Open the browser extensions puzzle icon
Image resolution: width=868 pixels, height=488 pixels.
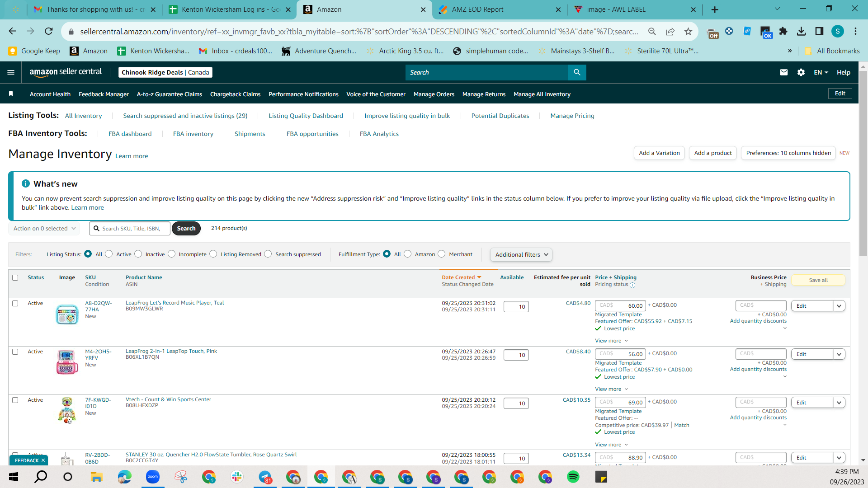coord(783,31)
